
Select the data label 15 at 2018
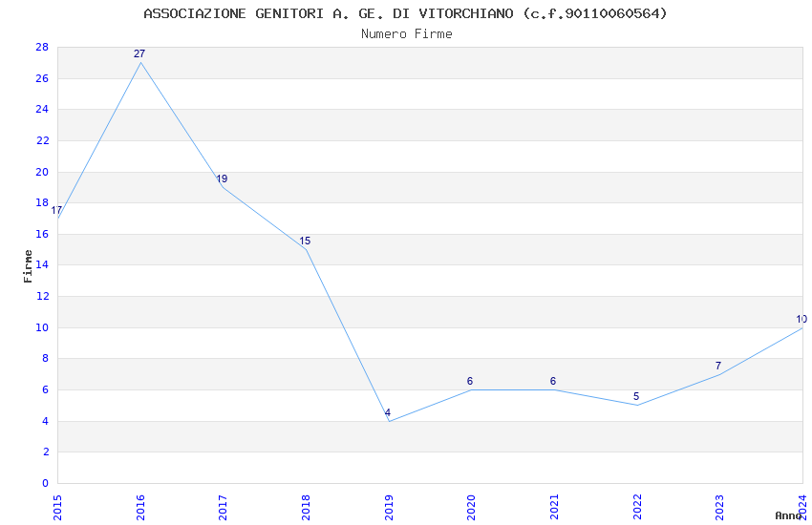[x=305, y=241]
